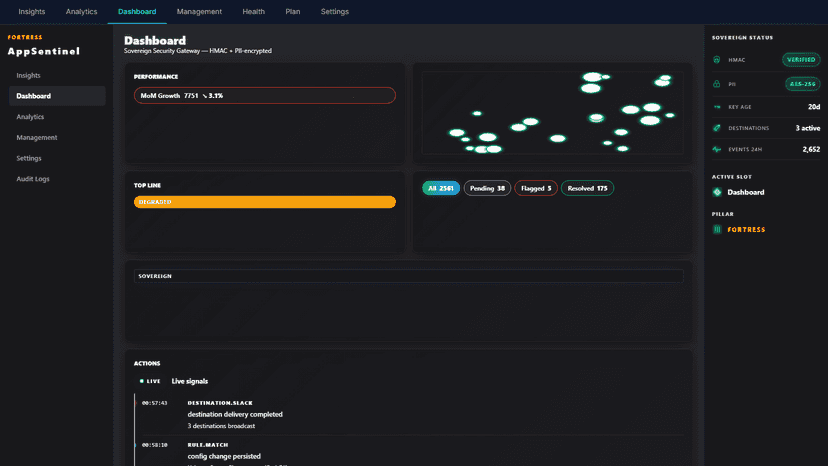The image size is (828, 466).
Task: Select the Dashboard top tab
Action: pos(137,12)
